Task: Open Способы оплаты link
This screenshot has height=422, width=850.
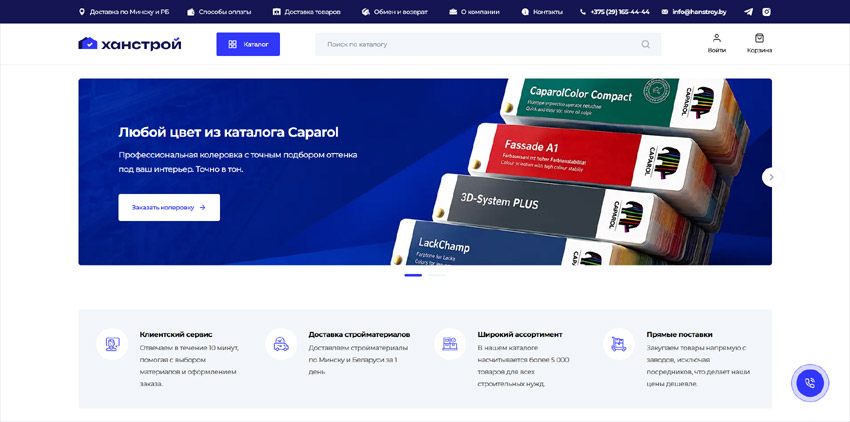Action: 219,12
